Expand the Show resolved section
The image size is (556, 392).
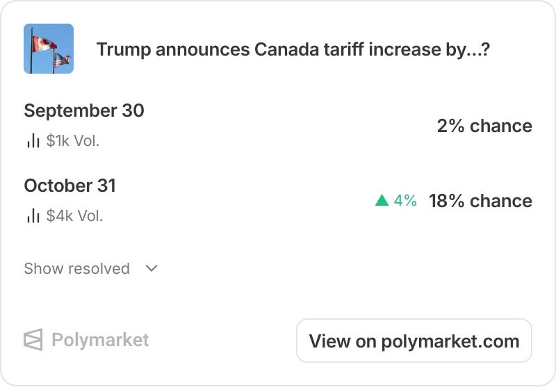pyautogui.click(x=91, y=268)
